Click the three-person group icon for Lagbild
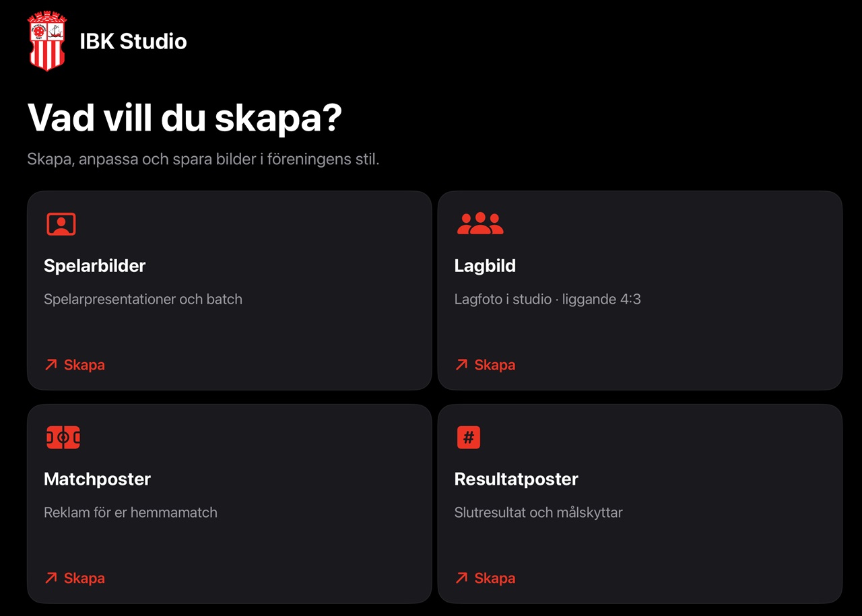This screenshot has width=862, height=616. click(480, 224)
